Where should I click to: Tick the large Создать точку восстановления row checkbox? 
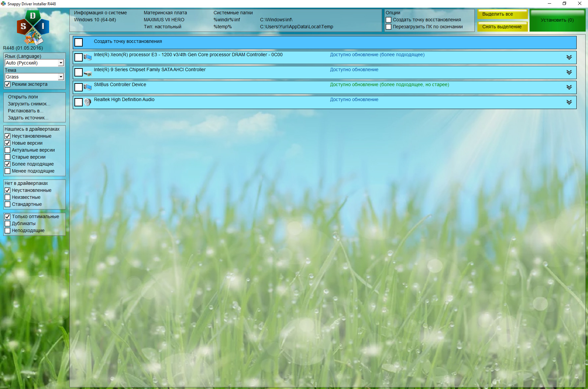coord(79,42)
